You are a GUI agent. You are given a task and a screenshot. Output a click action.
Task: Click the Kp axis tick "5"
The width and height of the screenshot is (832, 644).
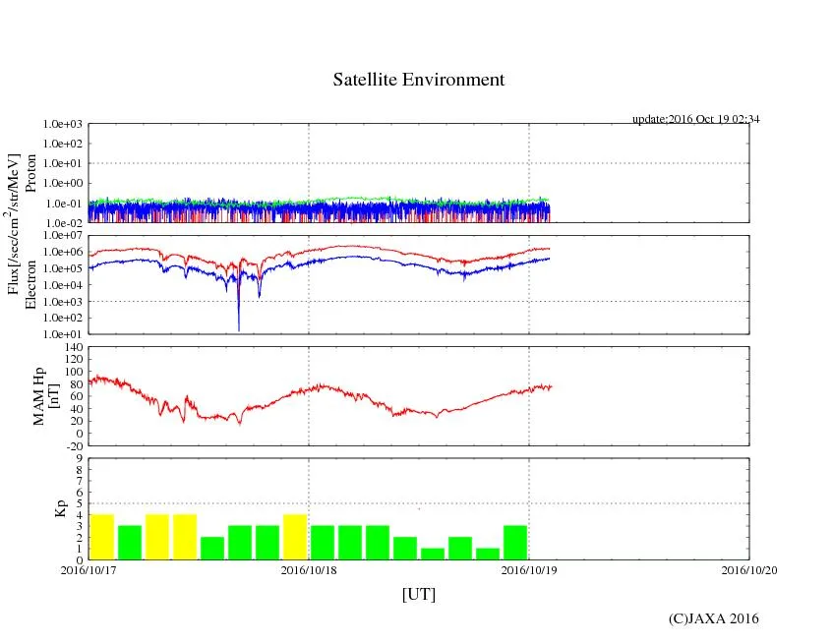point(80,503)
